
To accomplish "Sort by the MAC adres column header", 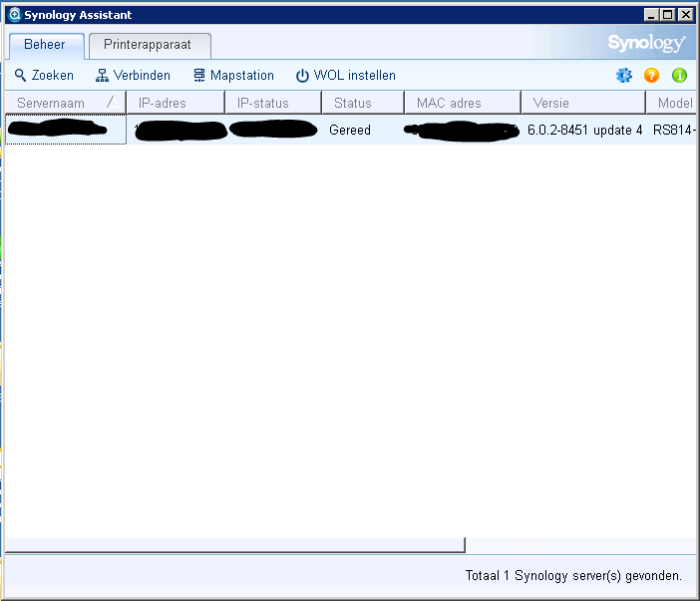I will tap(463, 103).
